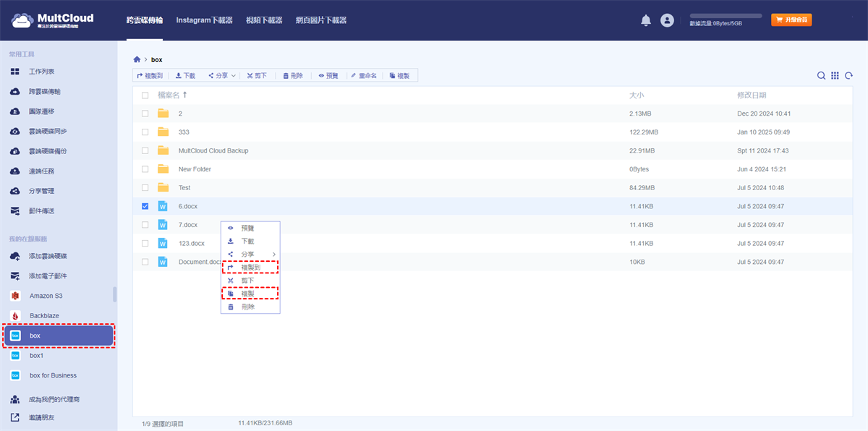Click the orange 升級會員 button
The width and height of the screenshot is (868, 431).
coord(791,20)
